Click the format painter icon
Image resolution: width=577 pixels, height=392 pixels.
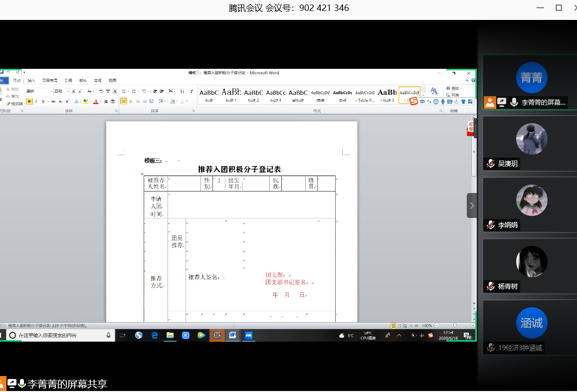(15, 104)
